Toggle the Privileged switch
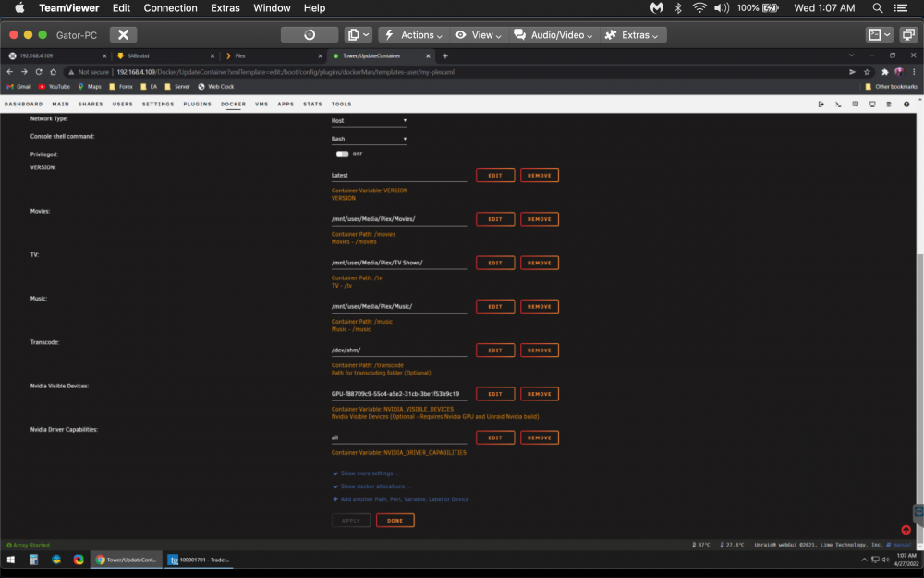The width and height of the screenshot is (924, 578). coord(343,154)
